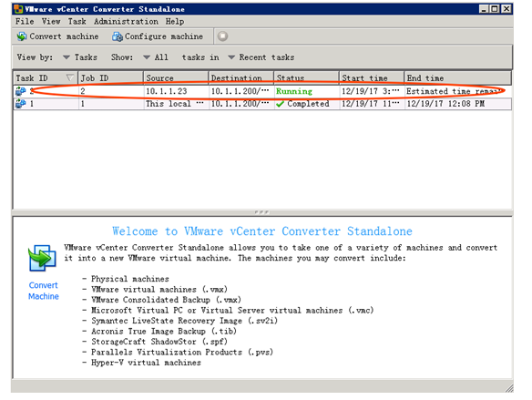Click the VMware app icon in title bar
The height and width of the screenshot is (400, 532).
18,9
